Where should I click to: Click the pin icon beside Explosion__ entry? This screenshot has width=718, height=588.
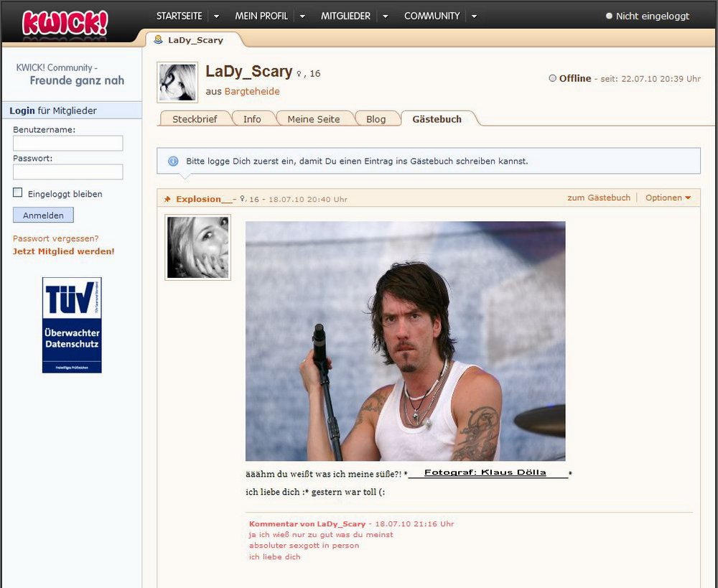tap(167, 200)
